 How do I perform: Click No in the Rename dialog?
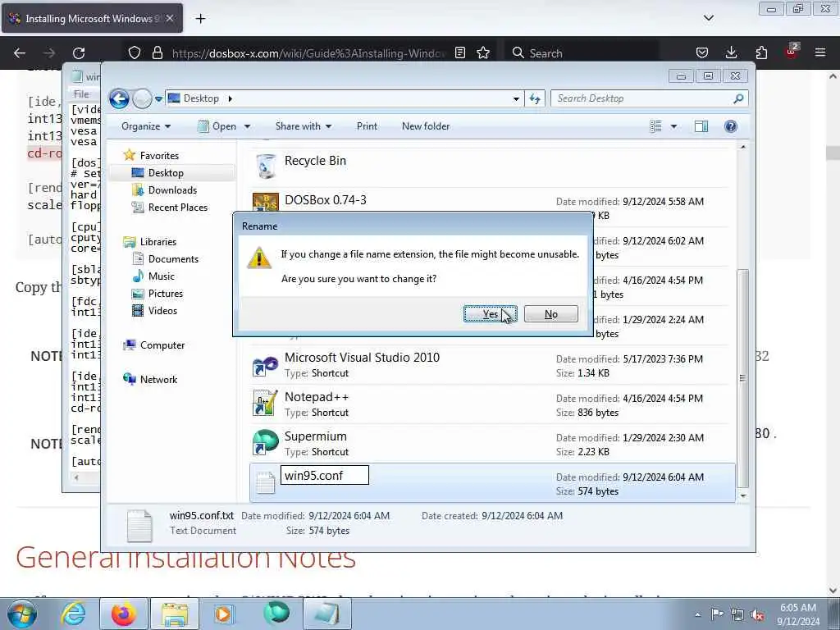[x=550, y=314]
